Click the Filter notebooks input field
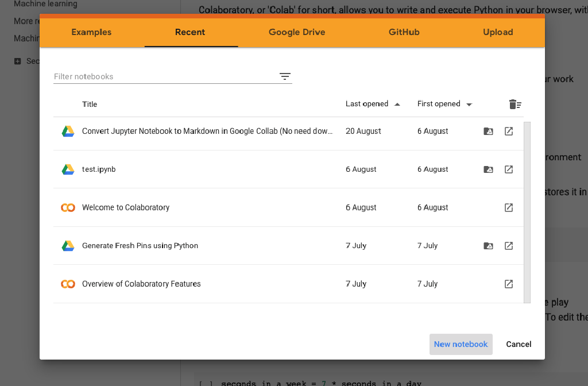Image resolution: width=588 pixels, height=386 pixels. [164, 77]
